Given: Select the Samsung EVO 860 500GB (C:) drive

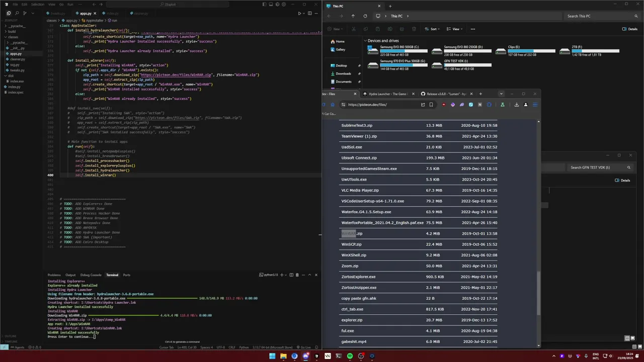Looking at the screenshot, I should 397,51.
